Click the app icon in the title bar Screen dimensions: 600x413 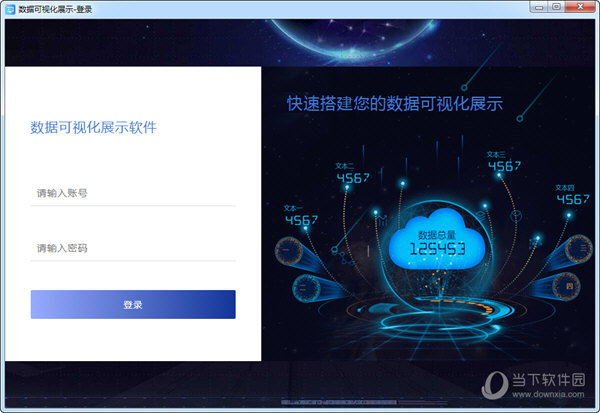[10, 9]
